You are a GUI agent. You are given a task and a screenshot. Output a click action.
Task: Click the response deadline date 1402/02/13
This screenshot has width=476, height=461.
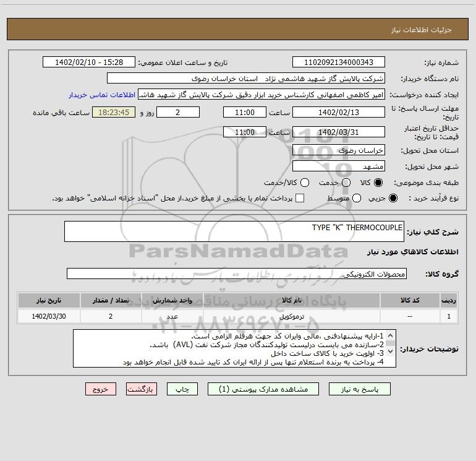tap(339, 112)
